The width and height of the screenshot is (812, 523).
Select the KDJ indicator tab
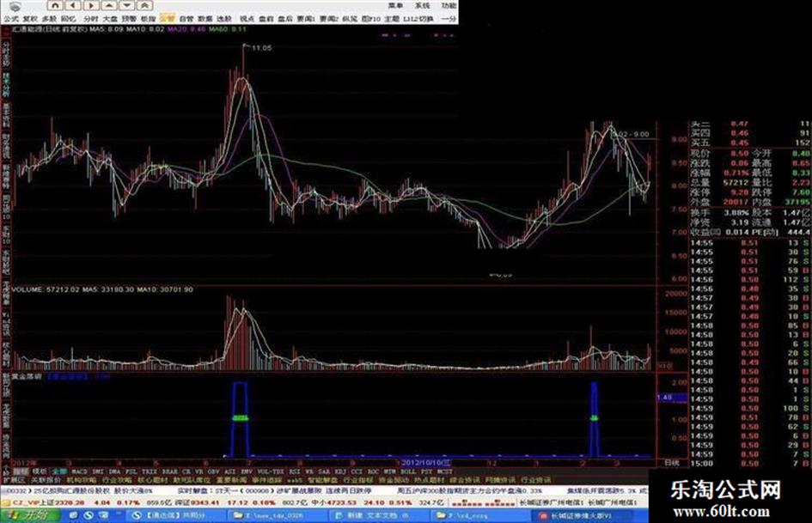(x=340, y=471)
